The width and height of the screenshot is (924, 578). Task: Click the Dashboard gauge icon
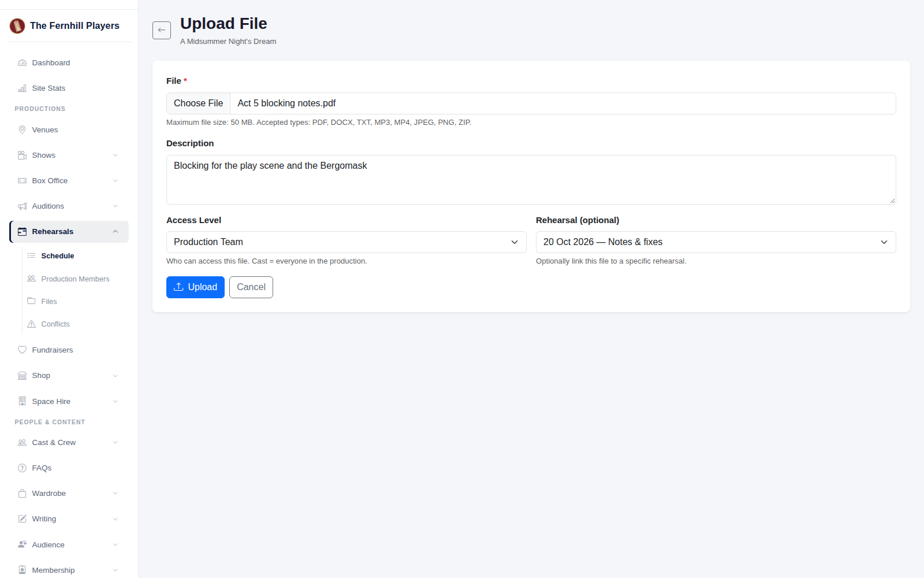tap(22, 63)
